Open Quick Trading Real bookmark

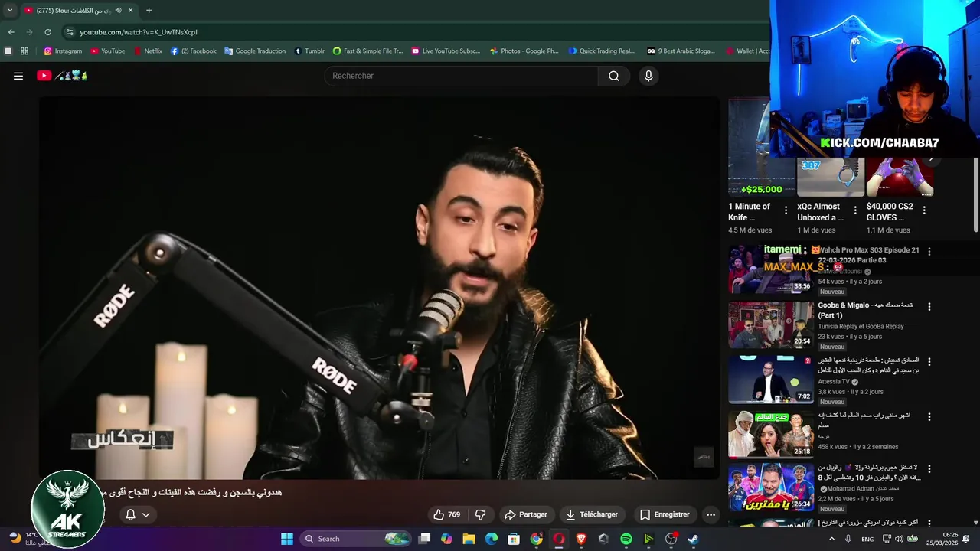(602, 51)
